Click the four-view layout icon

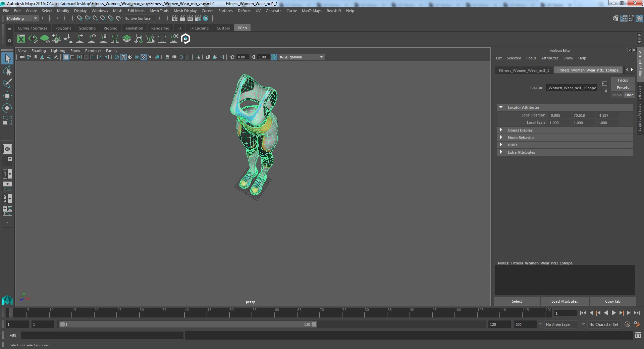pos(7,161)
